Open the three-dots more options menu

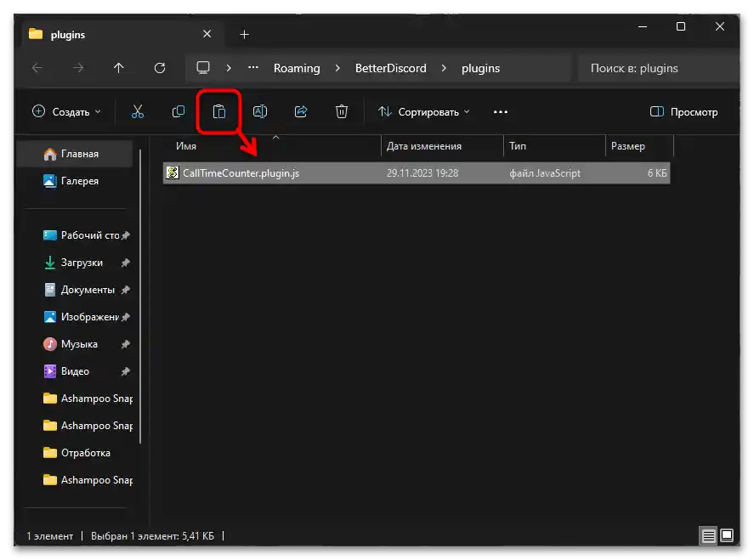tap(501, 111)
